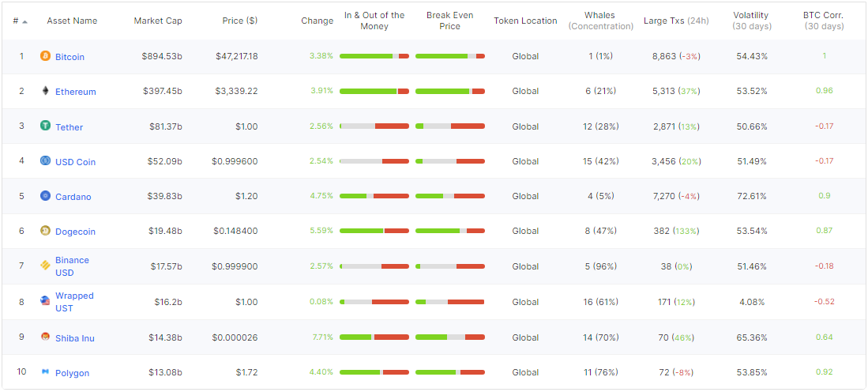Click Ethereum price $3,339.22

tap(236, 91)
